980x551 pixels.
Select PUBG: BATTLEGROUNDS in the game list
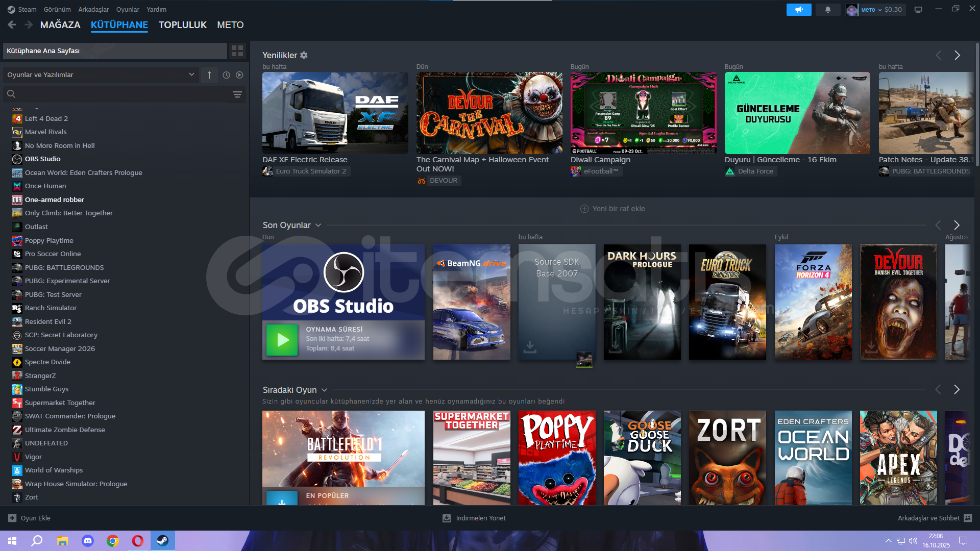(x=64, y=267)
